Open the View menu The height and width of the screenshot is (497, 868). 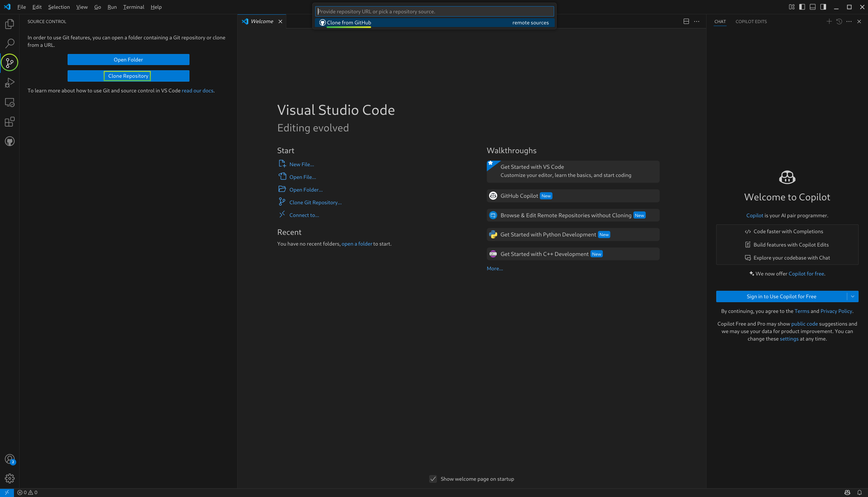coord(82,7)
